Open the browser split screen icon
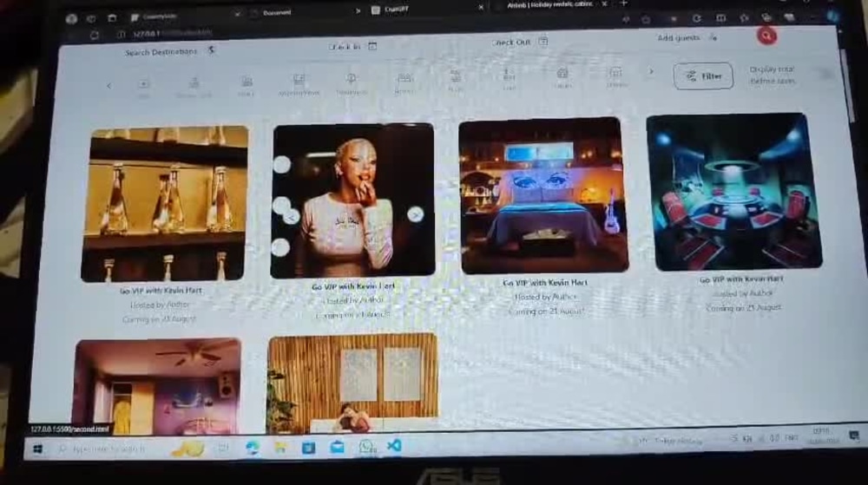The image size is (868, 485). pos(720,18)
